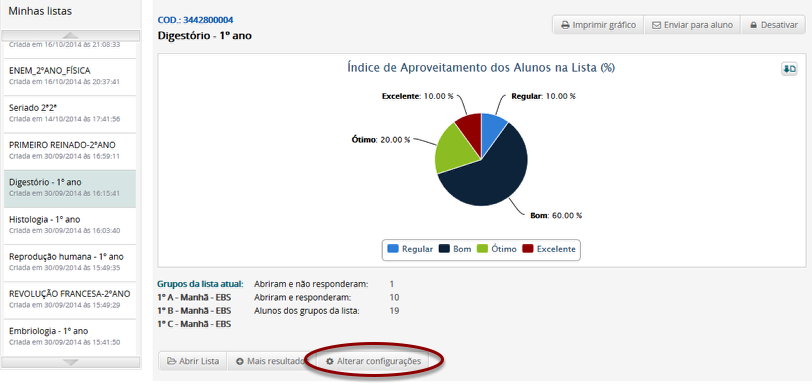
Task: Click the printer icon in Imprimir gráfico
Action: pos(565,25)
